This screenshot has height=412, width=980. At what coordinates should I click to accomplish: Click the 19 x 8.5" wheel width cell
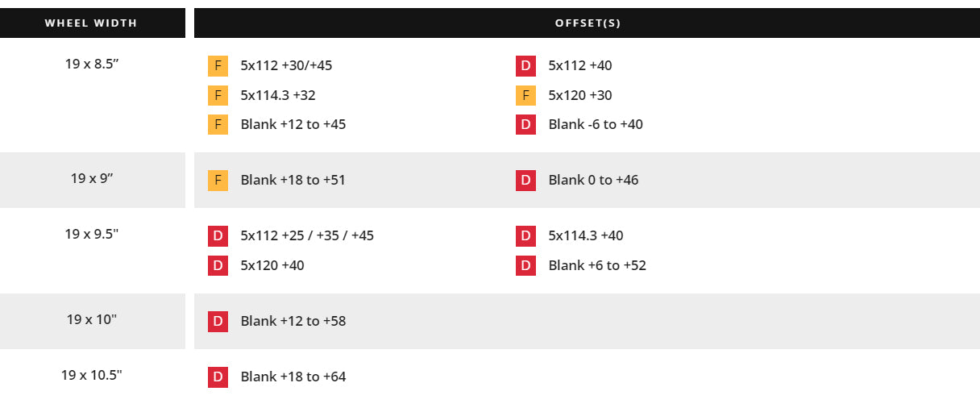pyautogui.click(x=92, y=63)
